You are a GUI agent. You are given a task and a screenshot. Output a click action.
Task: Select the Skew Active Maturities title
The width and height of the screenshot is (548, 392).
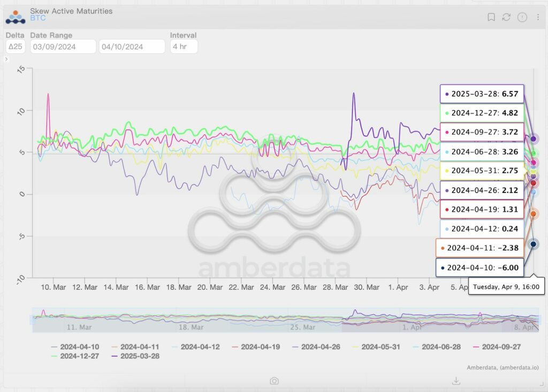coord(71,10)
